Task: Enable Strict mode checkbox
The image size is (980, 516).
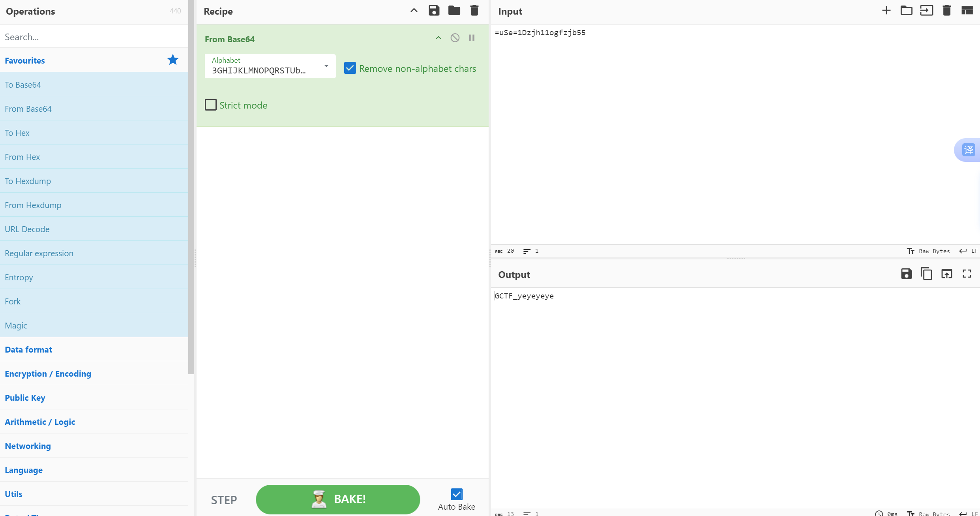Action: [x=211, y=105]
